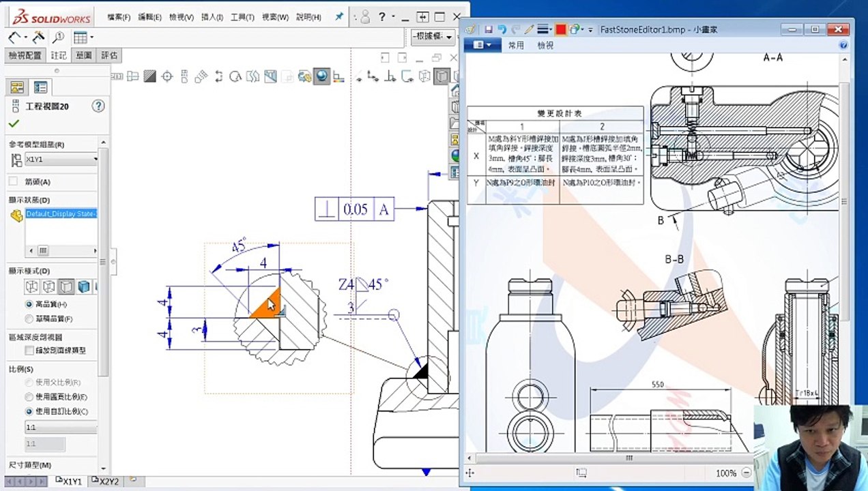Screen dimensions: 868x491
Task: Select Hidden Lines Visible display style
Action: (48, 286)
